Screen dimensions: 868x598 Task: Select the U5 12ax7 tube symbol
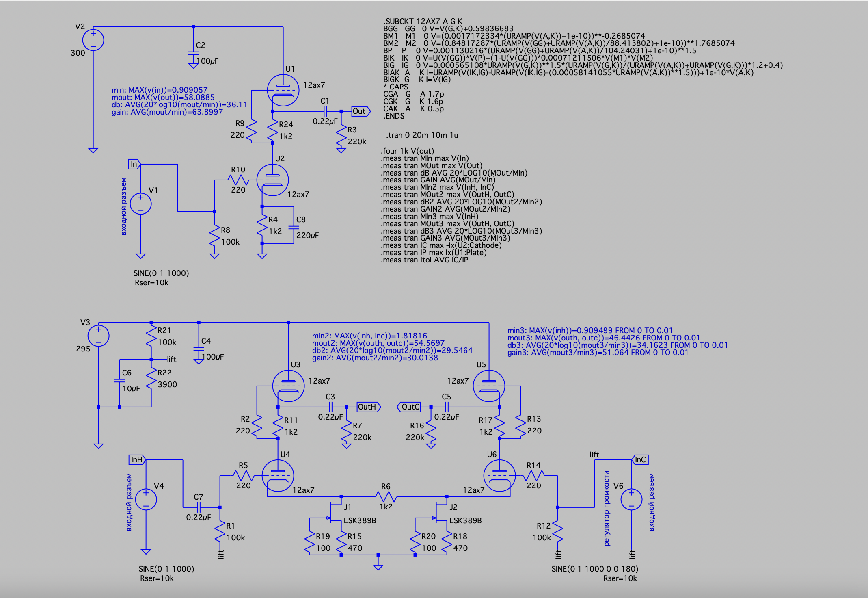point(489,386)
